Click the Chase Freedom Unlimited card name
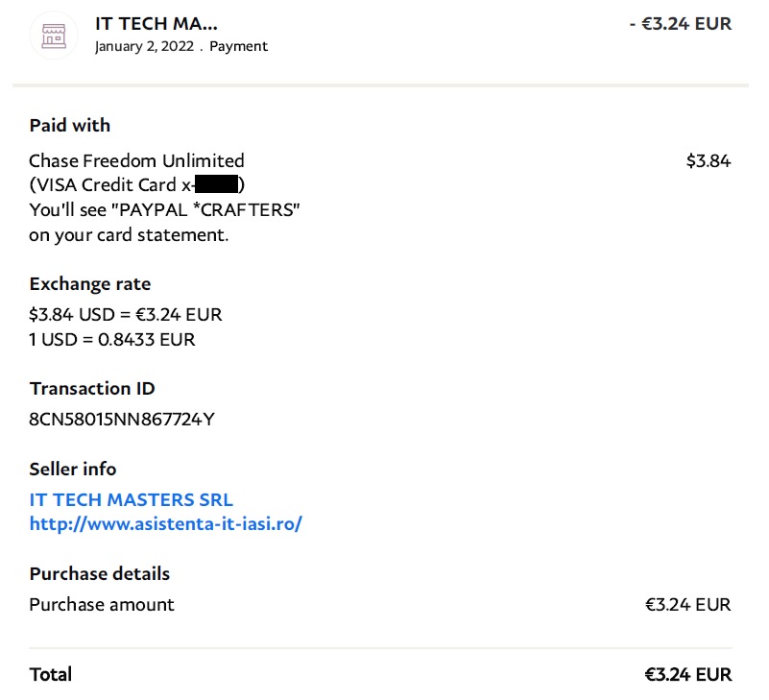The height and width of the screenshot is (700, 769). pyautogui.click(x=136, y=160)
